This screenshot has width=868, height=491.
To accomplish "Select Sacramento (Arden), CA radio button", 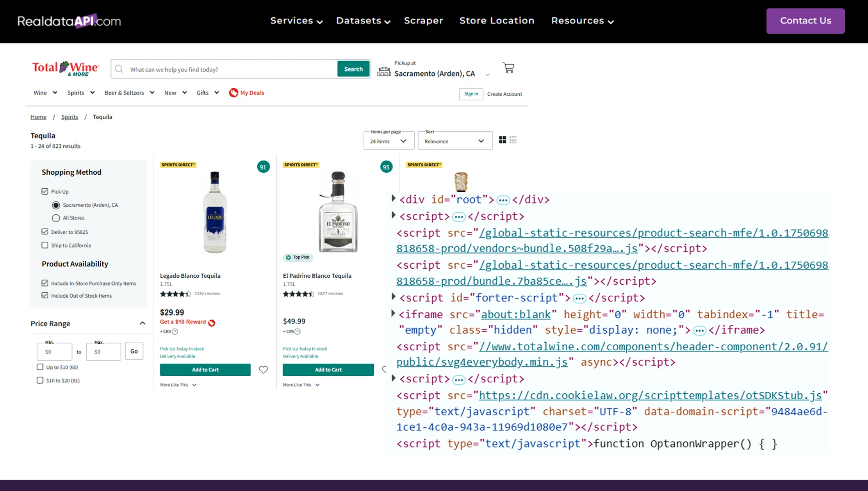I will [56, 205].
